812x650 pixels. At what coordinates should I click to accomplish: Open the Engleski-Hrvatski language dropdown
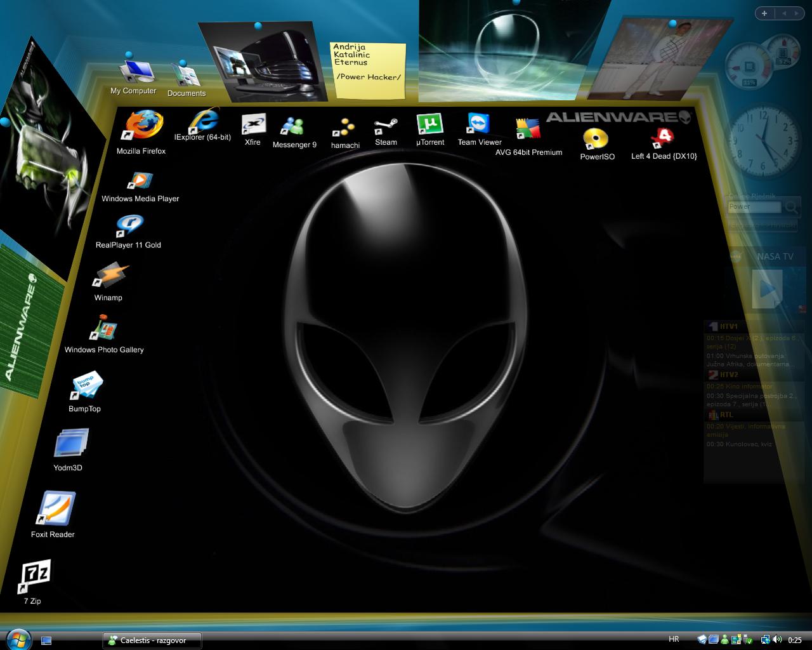click(x=761, y=225)
